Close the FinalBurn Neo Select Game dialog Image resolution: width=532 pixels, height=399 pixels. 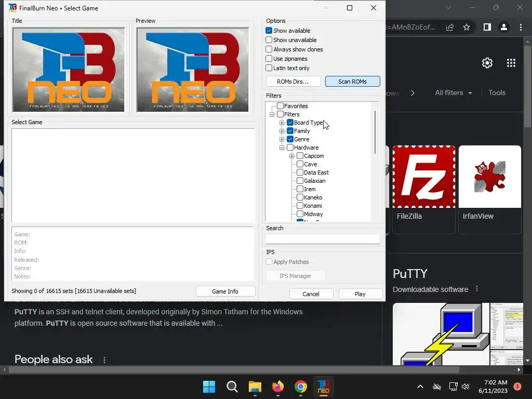coord(373,8)
